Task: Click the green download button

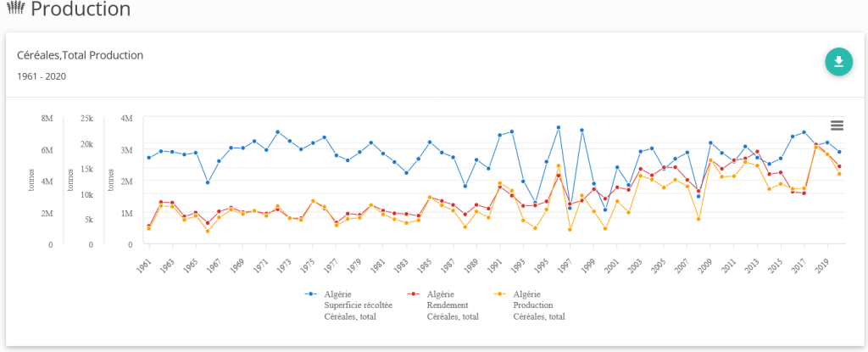Action: [838, 62]
